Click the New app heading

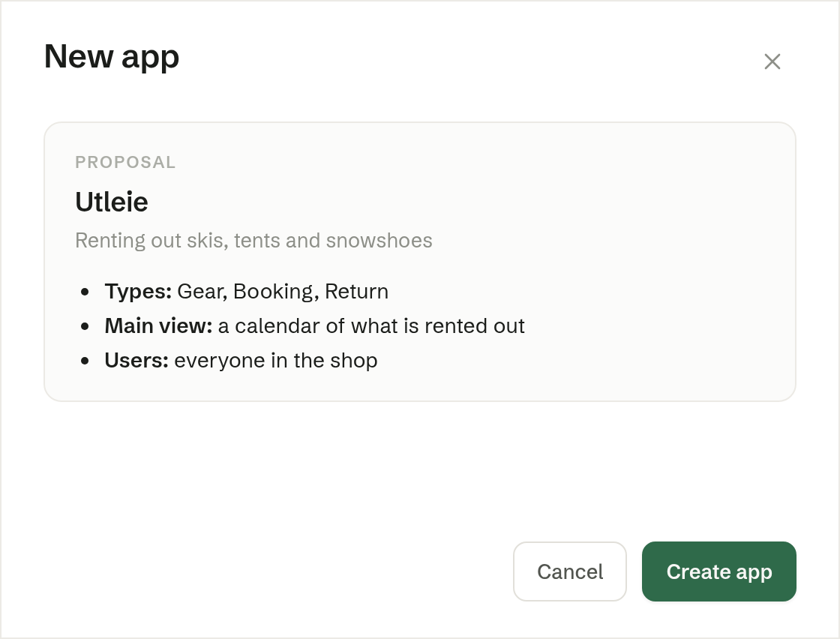click(x=112, y=57)
